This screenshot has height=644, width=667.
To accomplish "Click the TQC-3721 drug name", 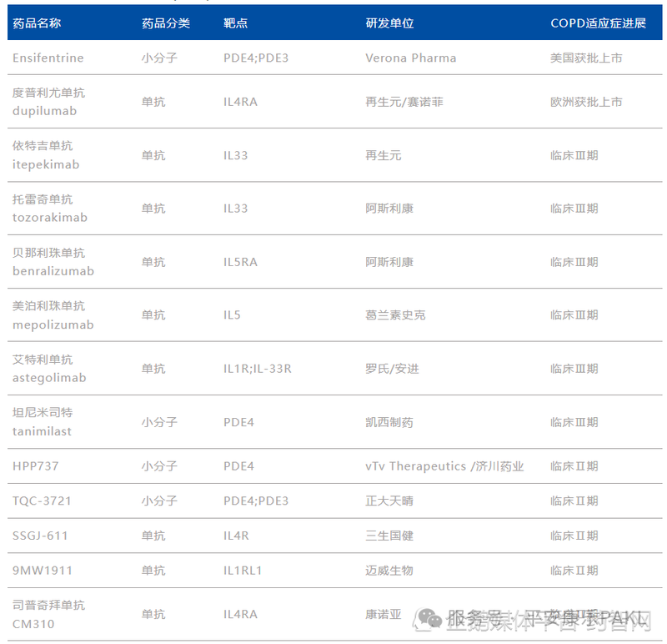I will point(43,501).
